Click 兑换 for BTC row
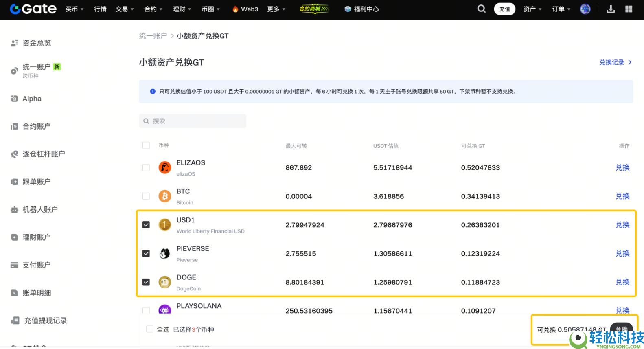Screen dimensions: 644x349 (x=622, y=196)
